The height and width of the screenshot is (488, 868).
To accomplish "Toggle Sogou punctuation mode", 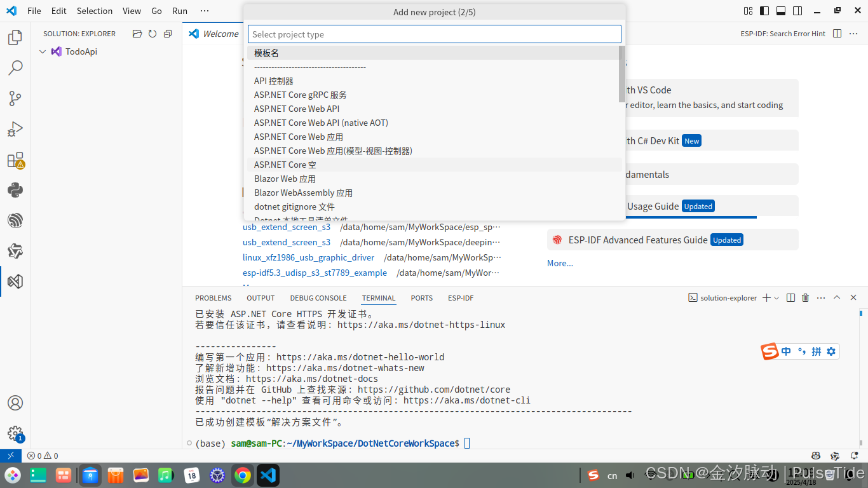I will tap(801, 351).
